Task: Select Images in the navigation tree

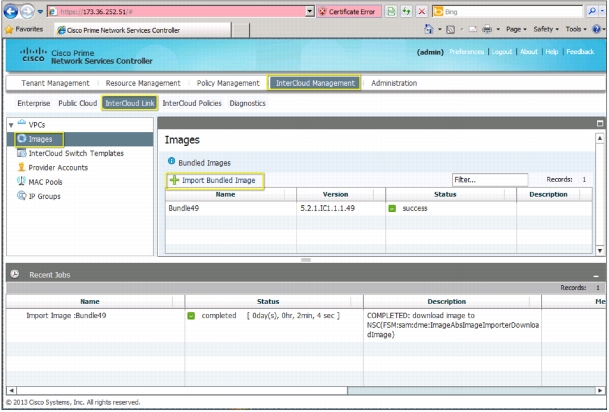Action: tap(80, 139)
